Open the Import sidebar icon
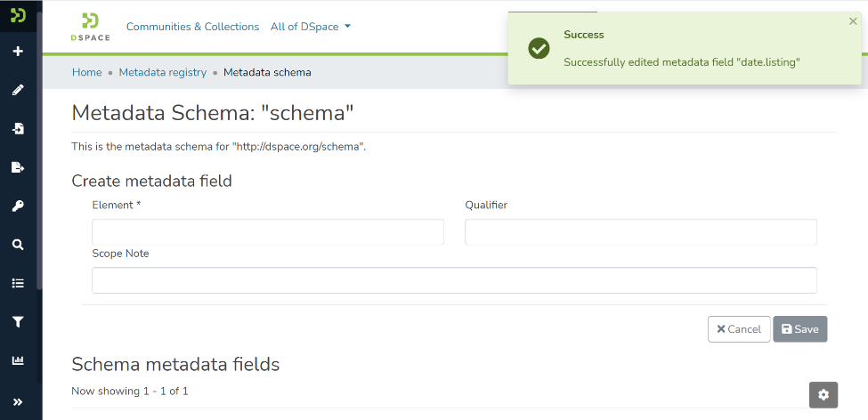The width and height of the screenshot is (868, 420). tap(18, 129)
